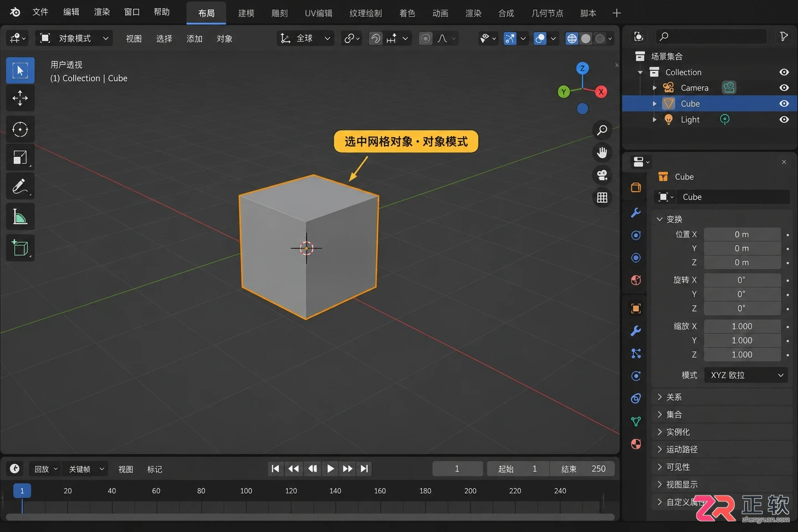Click the pan hand viewport icon

(x=602, y=152)
